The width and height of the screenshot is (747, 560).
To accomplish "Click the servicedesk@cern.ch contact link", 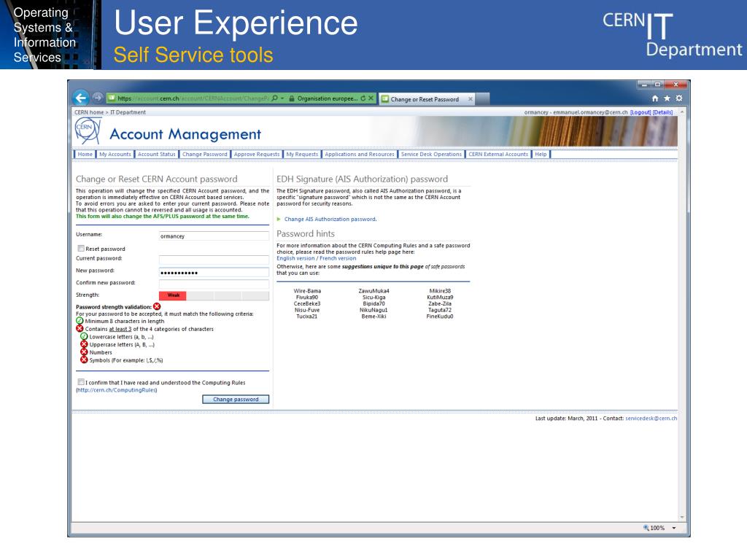I will pyautogui.click(x=651, y=419).
